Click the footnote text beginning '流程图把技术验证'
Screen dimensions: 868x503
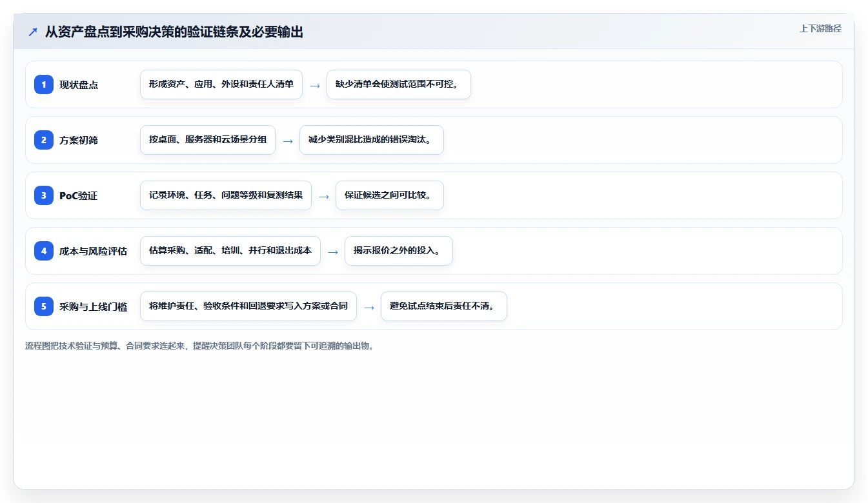(x=199, y=346)
